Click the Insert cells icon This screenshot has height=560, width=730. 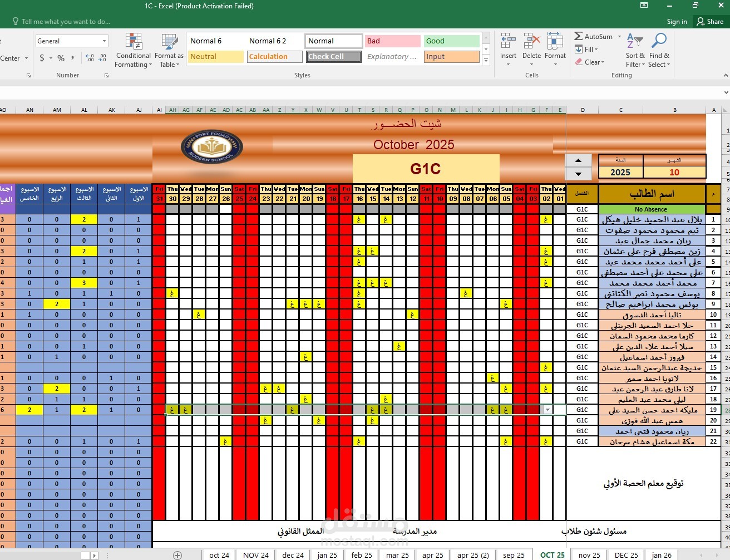[x=508, y=41]
